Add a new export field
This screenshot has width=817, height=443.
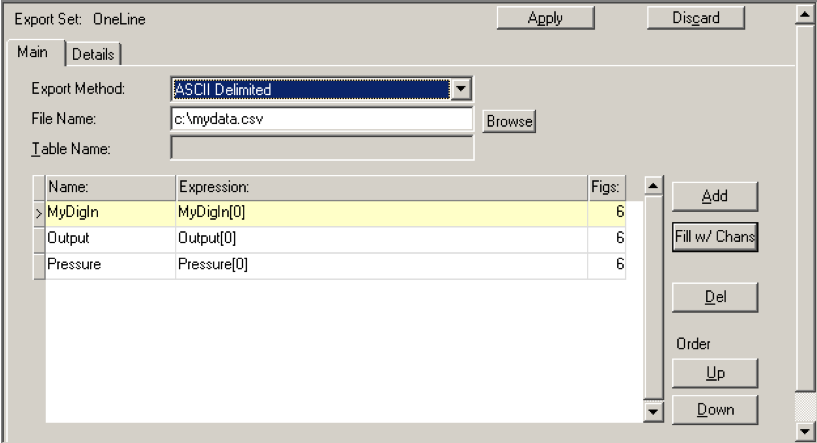pos(714,196)
